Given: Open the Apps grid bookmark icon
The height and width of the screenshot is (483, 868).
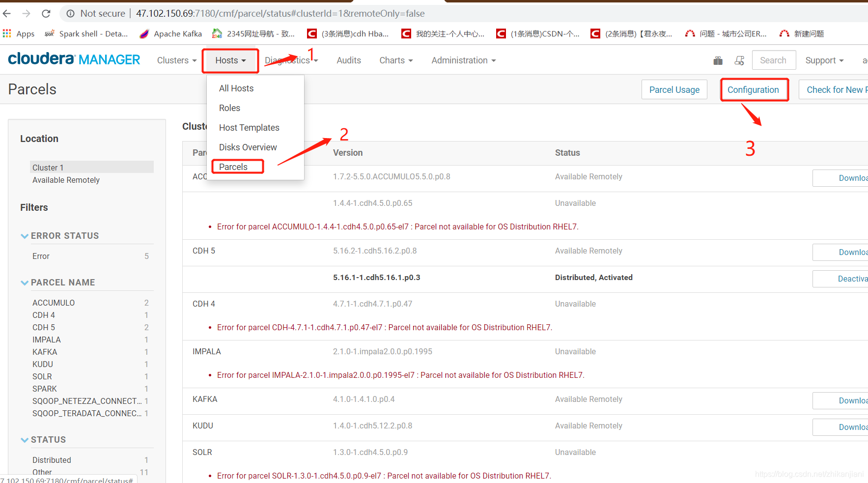Looking at the screenshot, I should click(7, 33).
